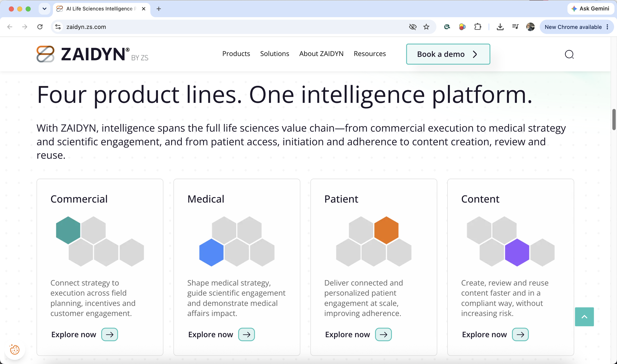The width and height of the screenshot is (617, 364).
Task: Expand the tab search dropdown arrow
Action: coord(44,9)
